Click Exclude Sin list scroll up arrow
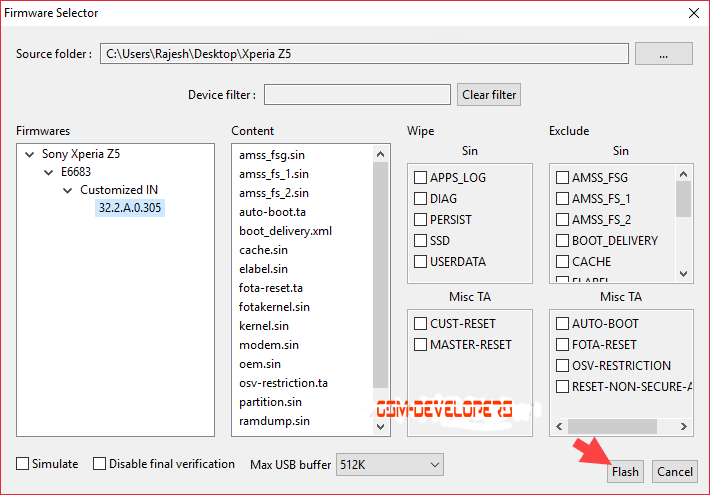710x495 pixels. tap(683, 174)
